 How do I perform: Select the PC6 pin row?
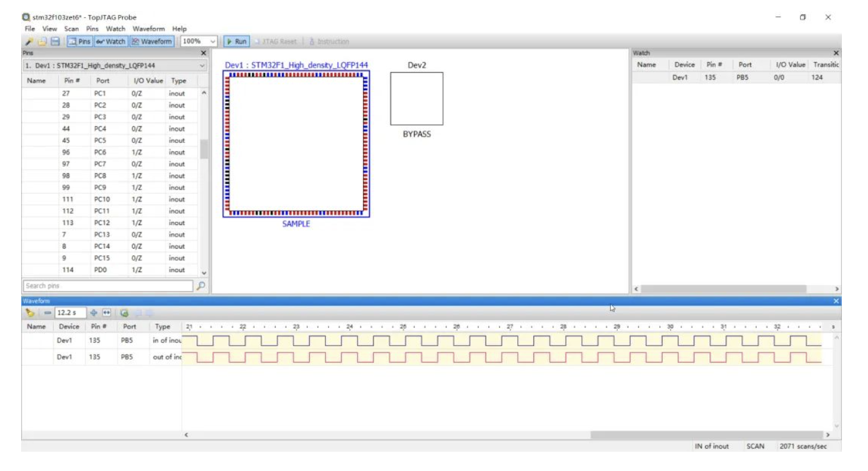(x=111, y=152)
